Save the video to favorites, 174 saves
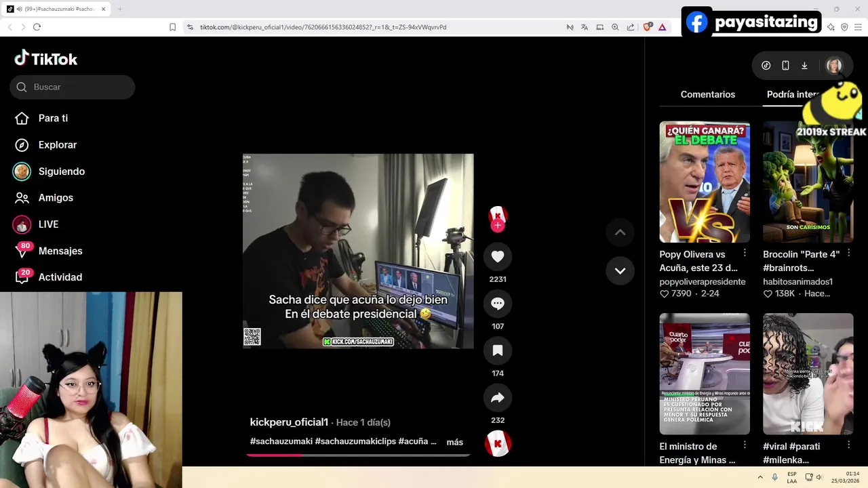This screenshot has width=868, height=488. click(x=498, y=350)
